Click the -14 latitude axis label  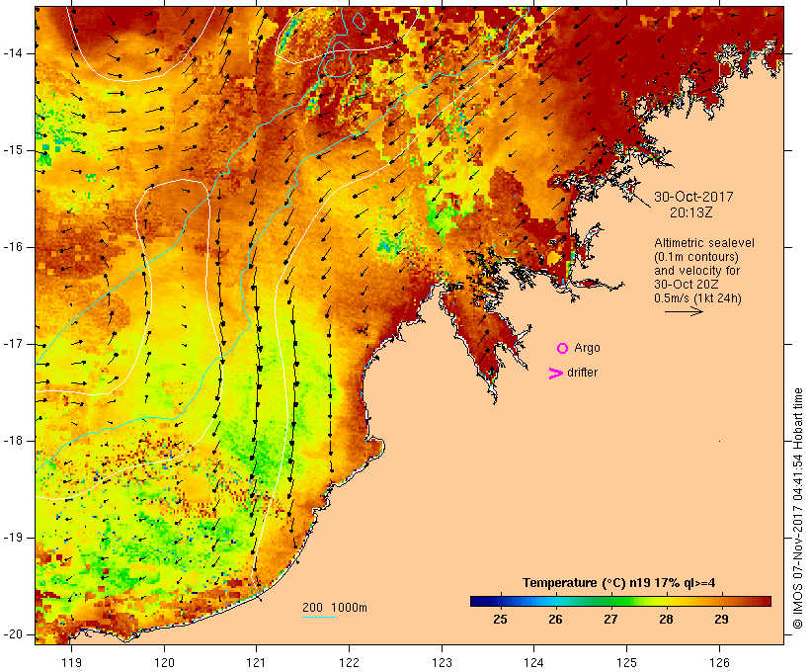pyautogui.click(x=13, y=53)
